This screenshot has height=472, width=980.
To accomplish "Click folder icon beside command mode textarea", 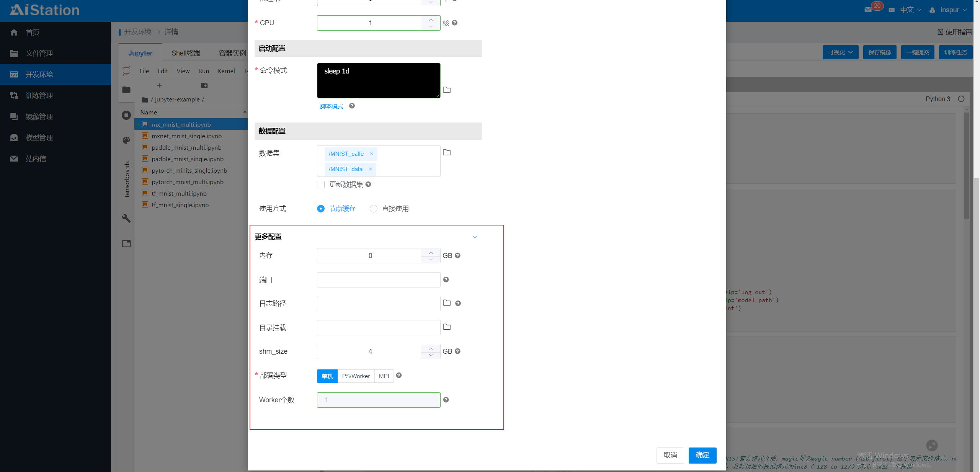I will pos(447,90).
